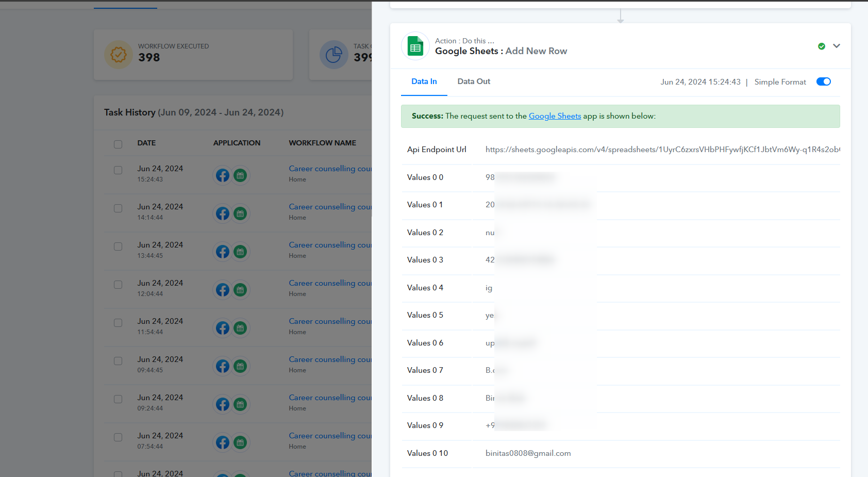Click Google Sheets icon in the 11:54:44 row
The height and width of the screenshot is (477, 868).
pos(240,328)
